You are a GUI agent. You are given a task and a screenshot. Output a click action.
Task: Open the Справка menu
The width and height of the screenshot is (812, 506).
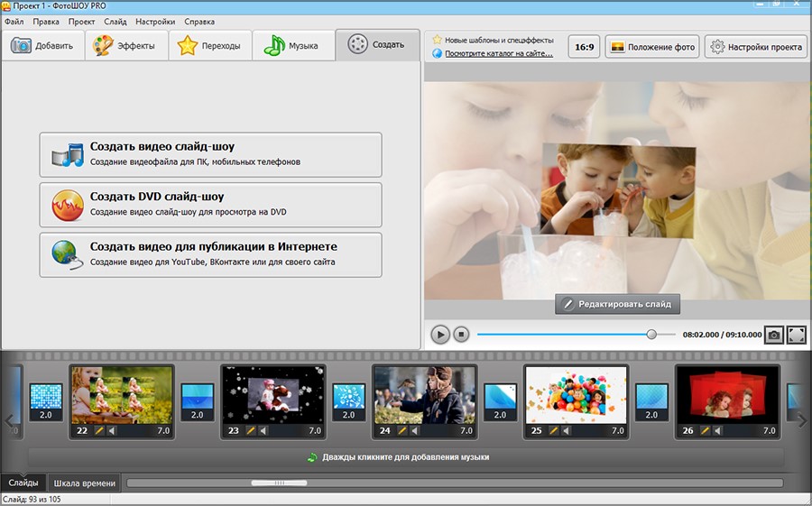coord(199,22)
